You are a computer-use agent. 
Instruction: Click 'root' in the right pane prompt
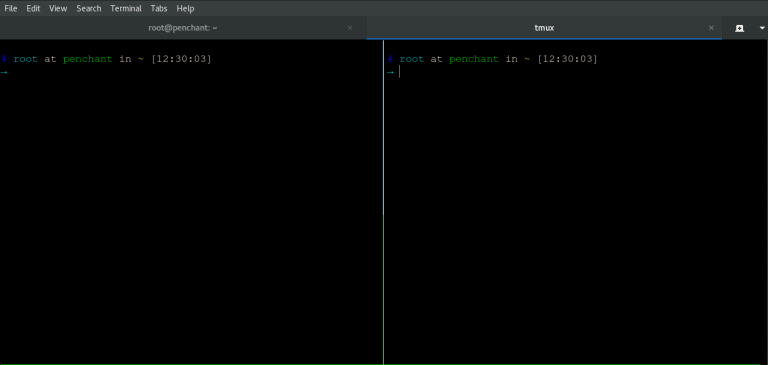click(x=411, y=59)
